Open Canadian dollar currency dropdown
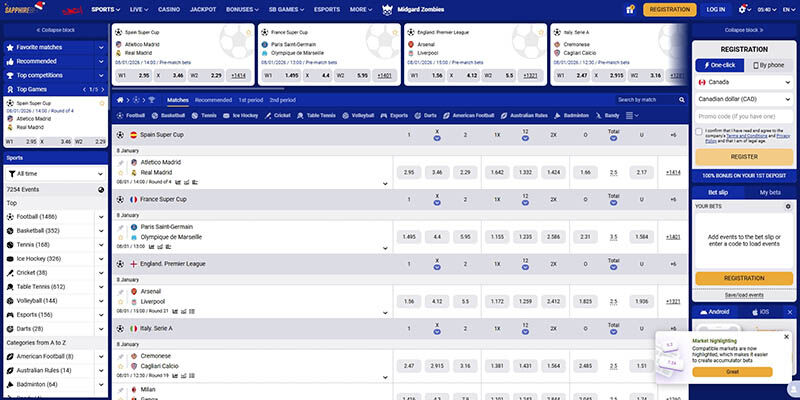This screenshot has height=400, width=800. 744,99
